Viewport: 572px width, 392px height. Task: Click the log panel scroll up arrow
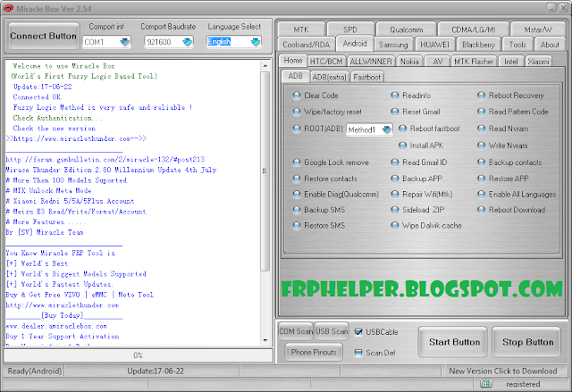(265, 66)
